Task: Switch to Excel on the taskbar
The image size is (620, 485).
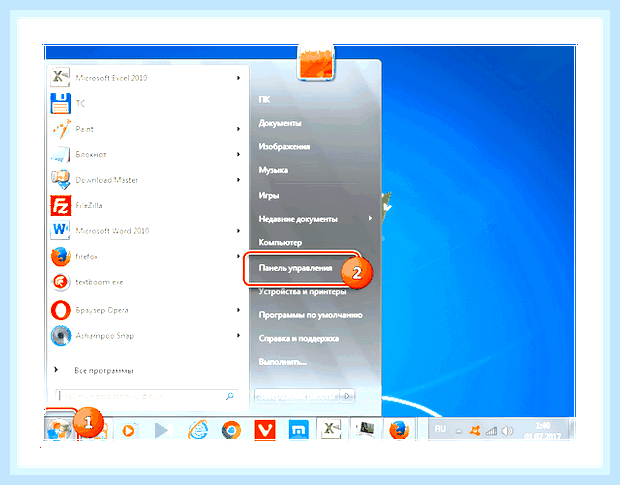Action: [331, 428]
